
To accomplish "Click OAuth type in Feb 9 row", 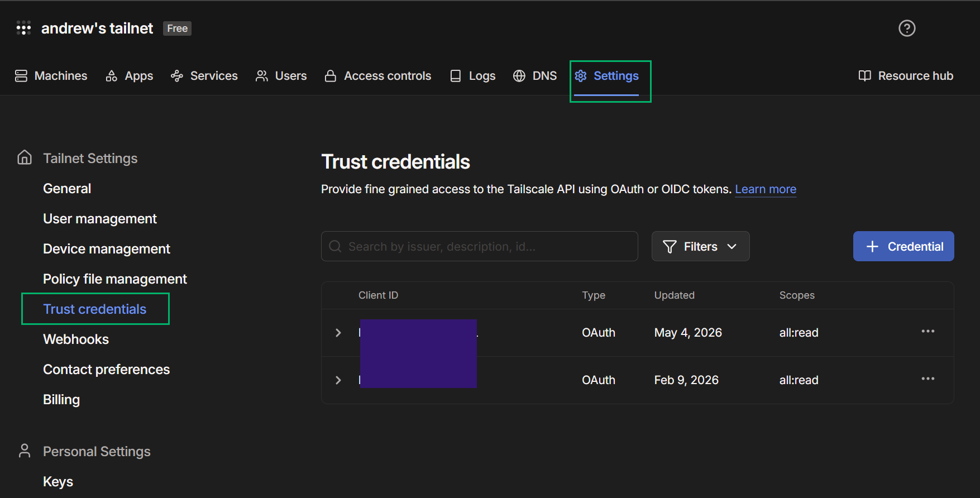I will tap(599, 380).
